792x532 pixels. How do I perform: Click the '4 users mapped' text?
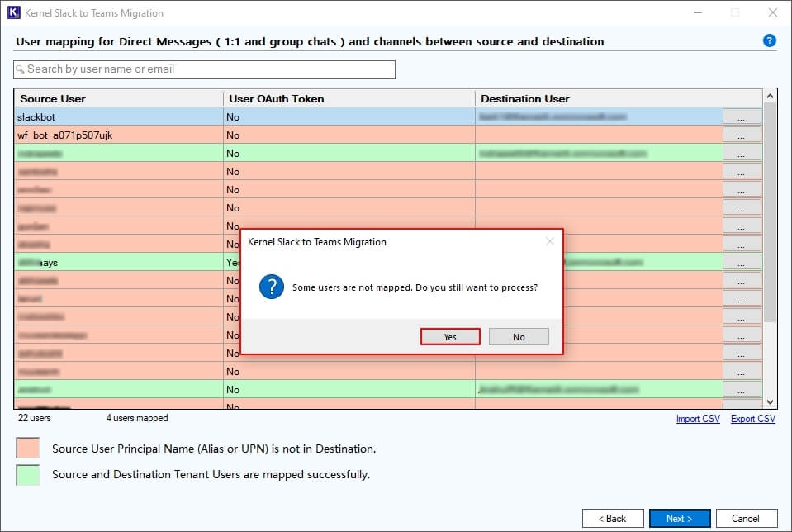pyautogui.click(x=137, y=418)
